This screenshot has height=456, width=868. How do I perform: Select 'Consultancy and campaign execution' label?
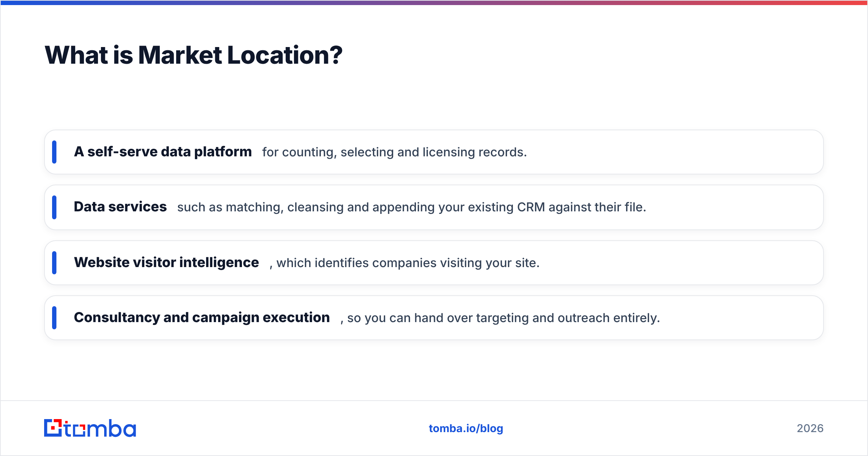[202, 317]
